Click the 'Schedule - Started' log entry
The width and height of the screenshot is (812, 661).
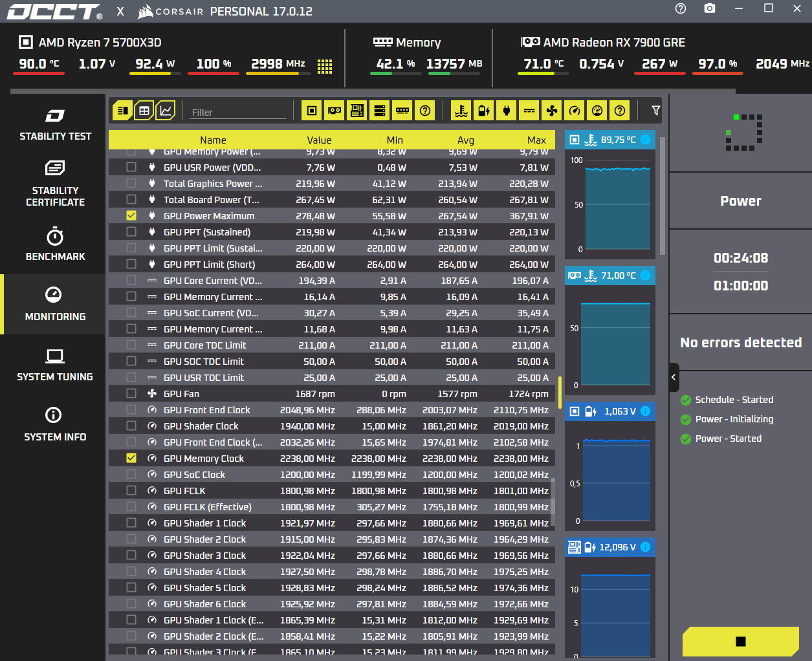click(734, 400)
